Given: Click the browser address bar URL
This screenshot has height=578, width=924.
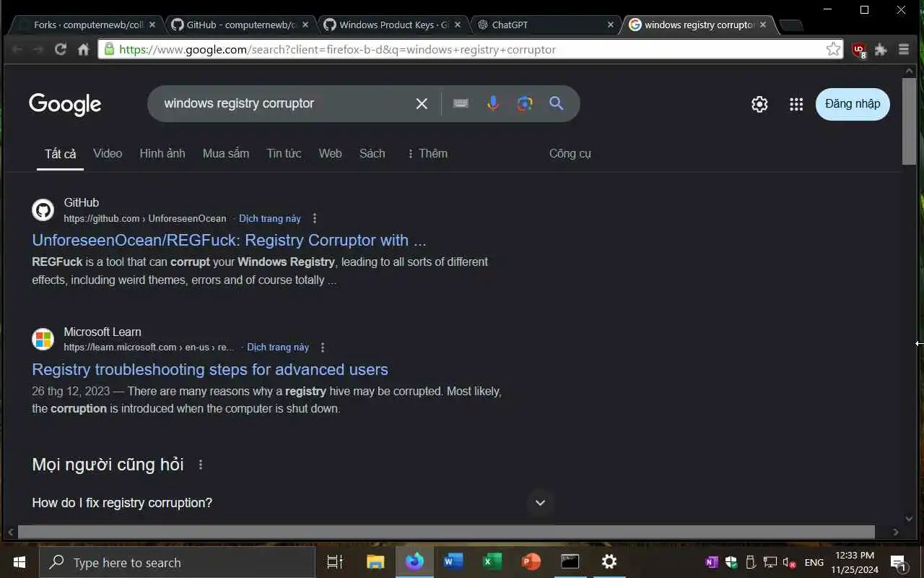Looking at the screenshot, I should (337, 49).
